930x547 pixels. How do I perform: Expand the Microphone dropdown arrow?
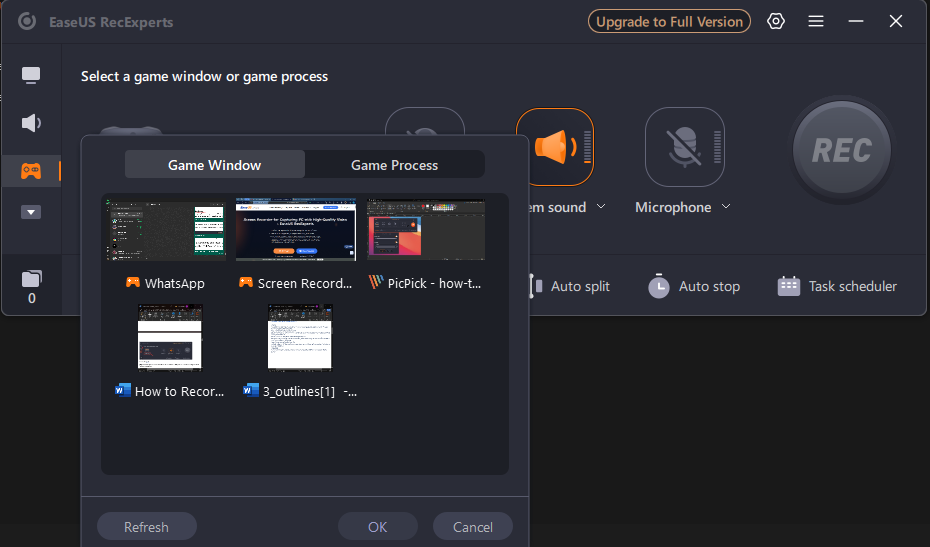click(726, 207)
